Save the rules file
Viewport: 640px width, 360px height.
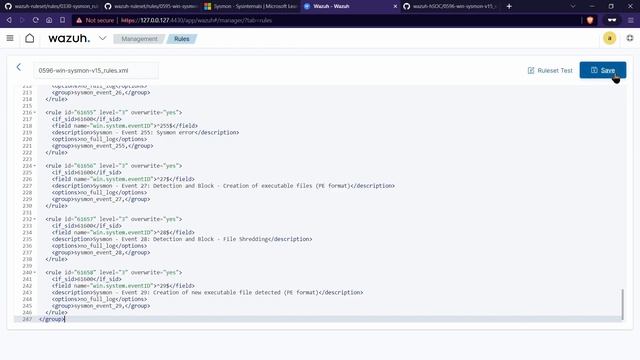coord(602,70)
